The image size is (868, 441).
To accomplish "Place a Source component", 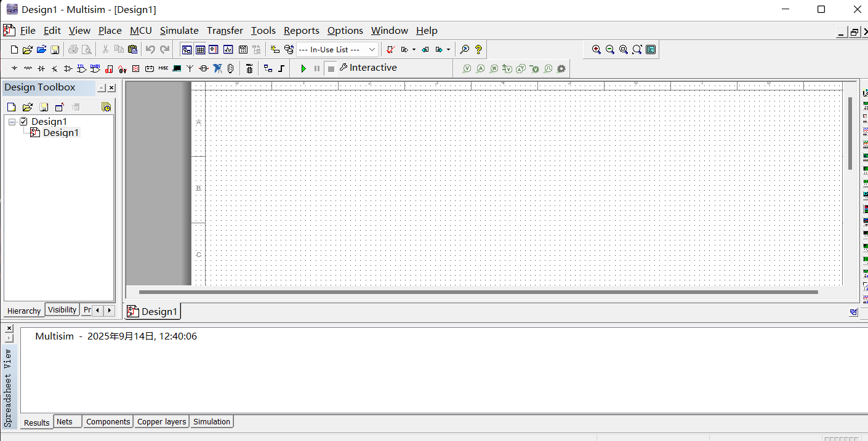I will coord(14,68).
